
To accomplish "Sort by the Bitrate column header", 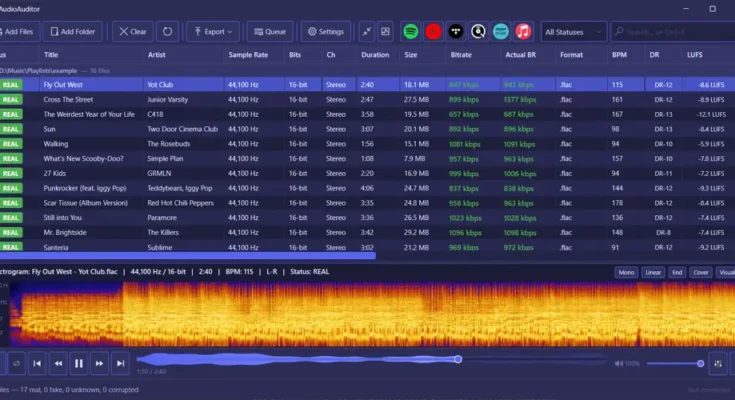I will [x=461, y=55].
